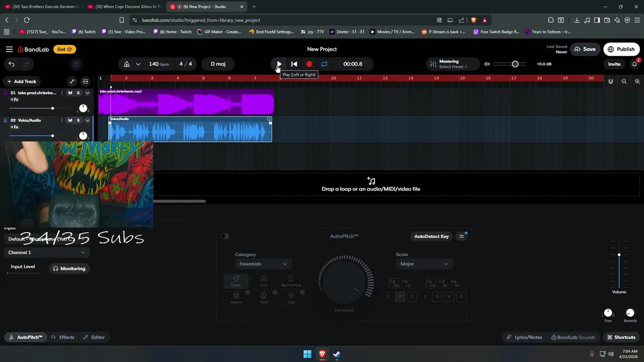644x362 pixels.
Task: Zoom in the timeline
Action: point(637,81)
